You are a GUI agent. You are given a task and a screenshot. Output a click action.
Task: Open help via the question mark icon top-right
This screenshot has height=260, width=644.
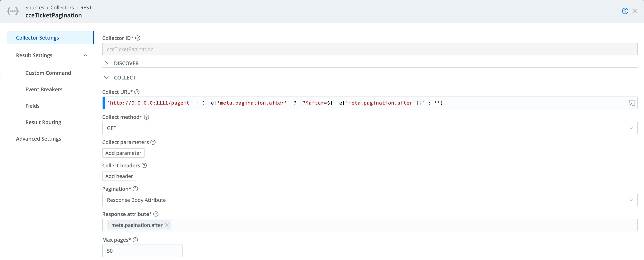625,11
